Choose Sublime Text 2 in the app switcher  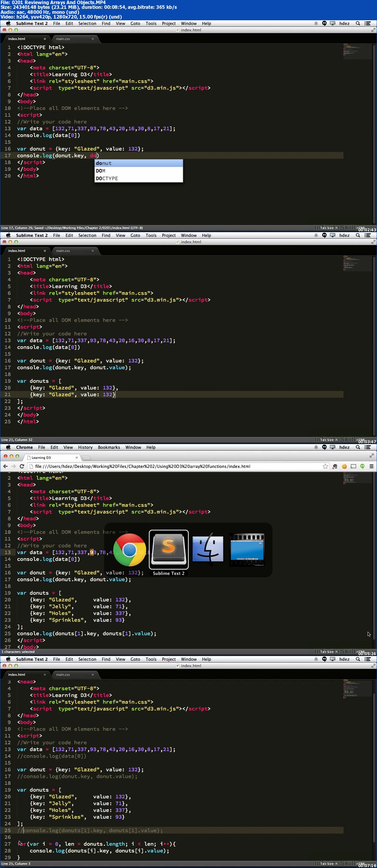169,550
